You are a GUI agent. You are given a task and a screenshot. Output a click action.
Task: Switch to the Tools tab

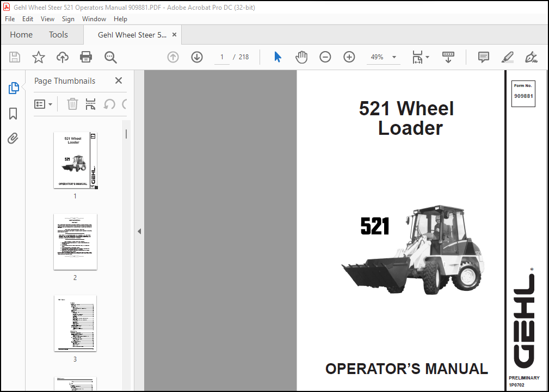pyautogui.click(x=58, y=35)
